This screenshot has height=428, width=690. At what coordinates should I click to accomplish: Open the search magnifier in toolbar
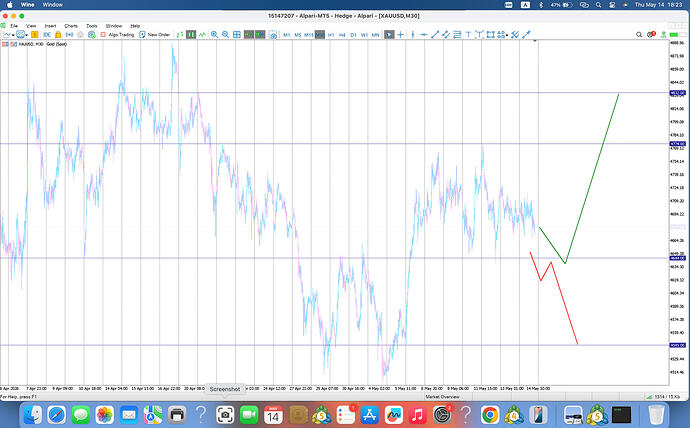tap(639, 34)
